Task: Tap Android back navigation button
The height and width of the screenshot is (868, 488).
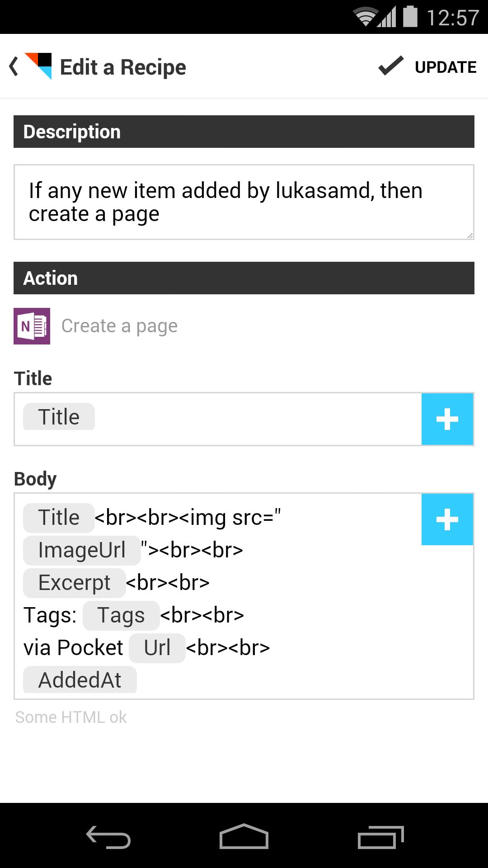Action: [108, 837]
